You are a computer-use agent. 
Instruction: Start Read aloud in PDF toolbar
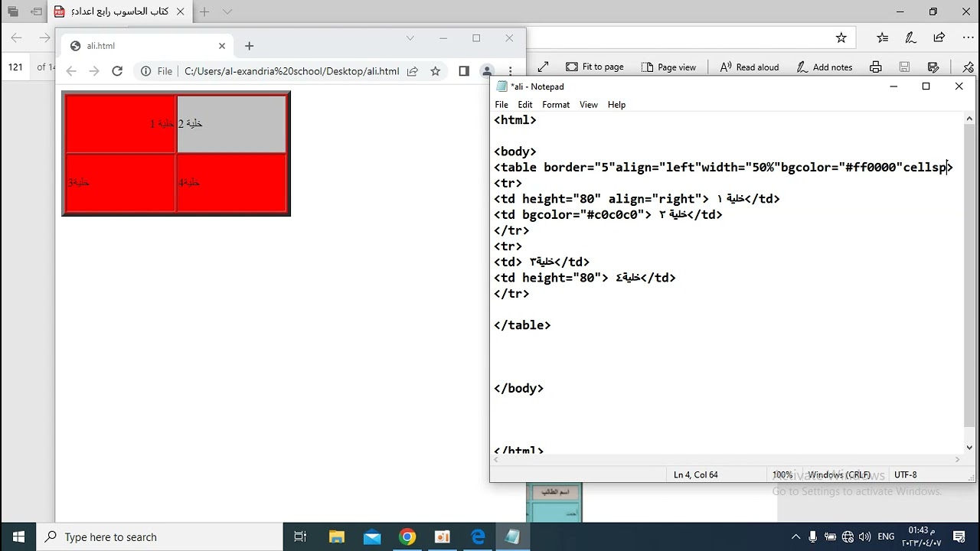750,67
